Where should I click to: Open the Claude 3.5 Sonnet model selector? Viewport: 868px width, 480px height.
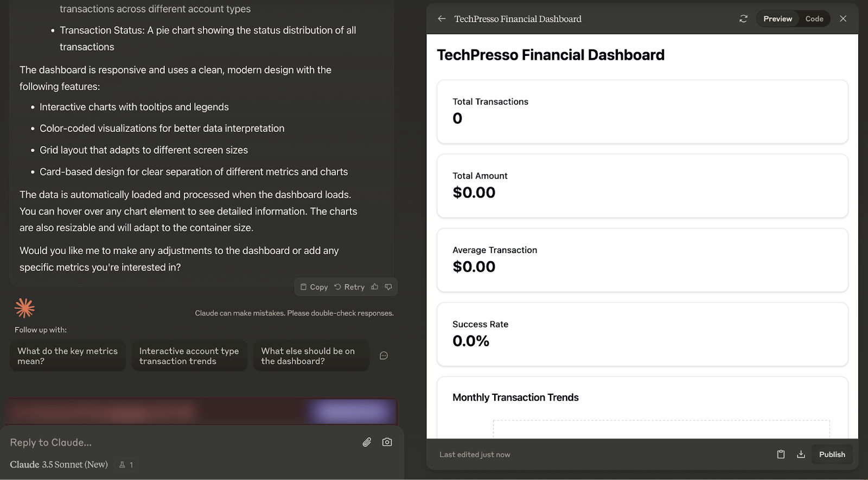click(x=59, y=465)
